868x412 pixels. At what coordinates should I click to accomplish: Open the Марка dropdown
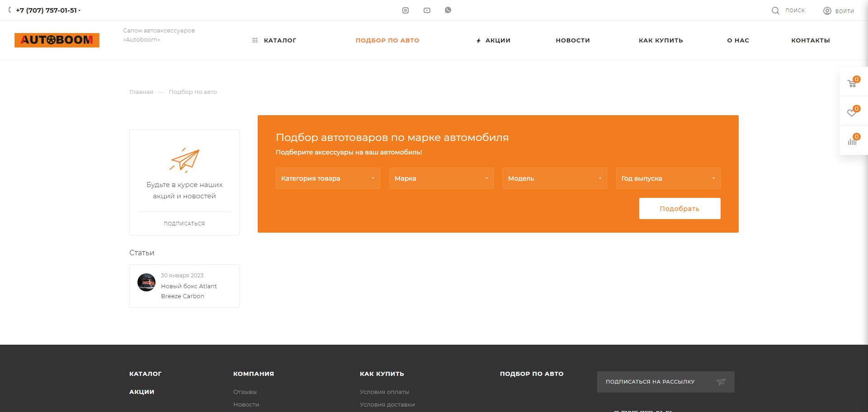tap(441, 178)
